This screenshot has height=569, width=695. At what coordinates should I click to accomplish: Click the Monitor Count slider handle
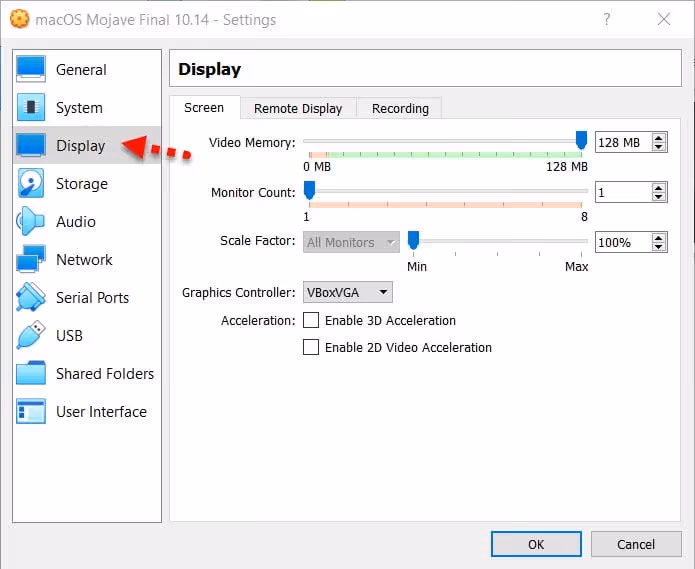pyautogui.click(x=309, y=190)
